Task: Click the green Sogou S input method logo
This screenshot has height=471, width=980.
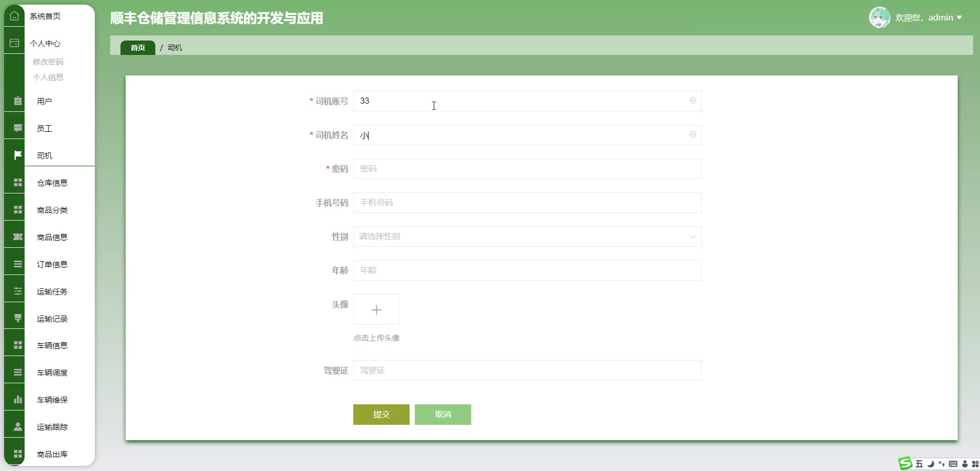Action: 906,463
